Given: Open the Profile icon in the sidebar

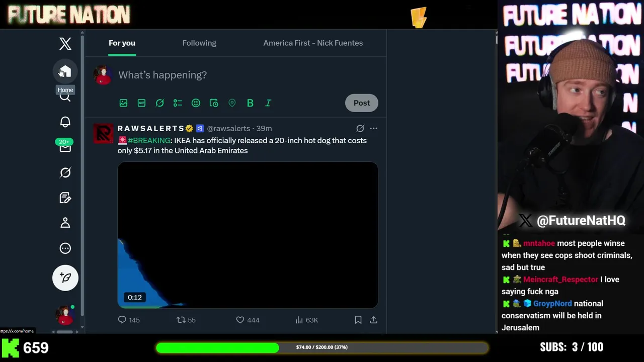Looking at the screenshot, I should pos(65,223).
